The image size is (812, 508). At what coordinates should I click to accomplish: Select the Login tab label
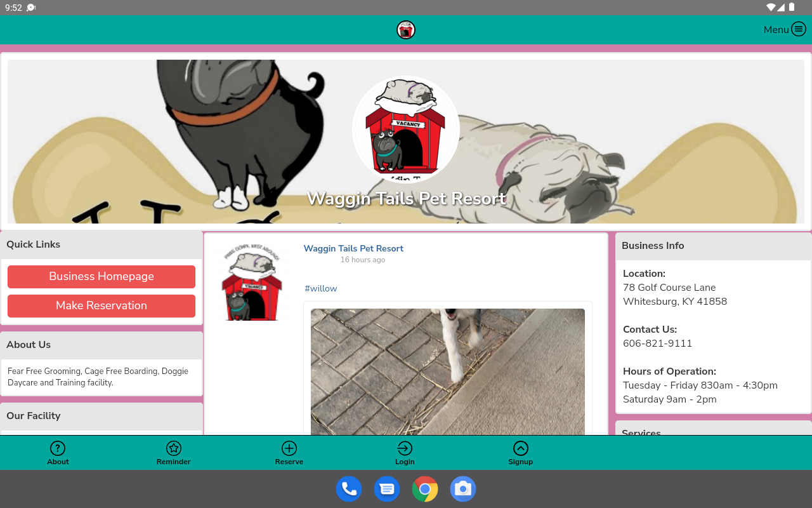(x=405, y=462)
